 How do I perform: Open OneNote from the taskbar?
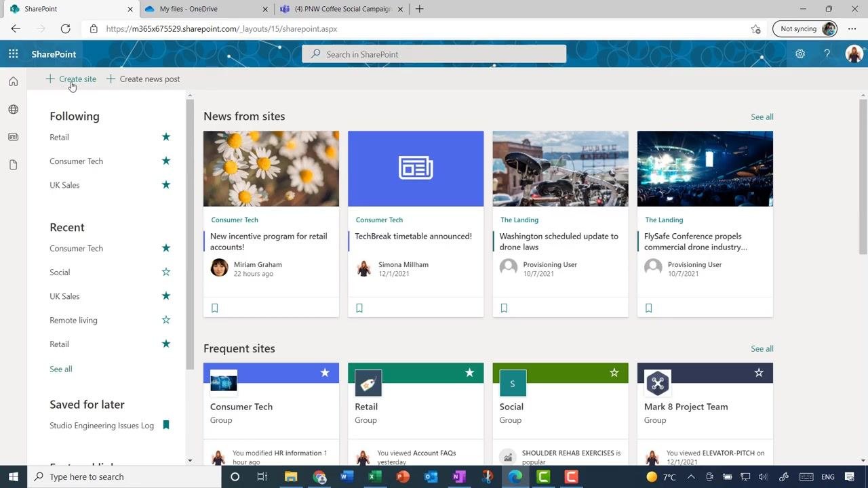click(459, 476)
